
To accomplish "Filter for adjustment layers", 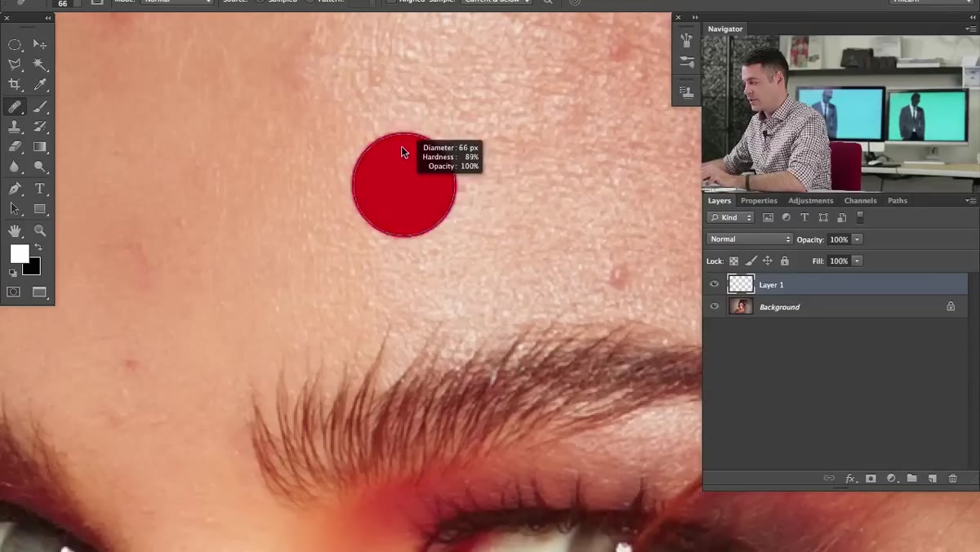I will [786, 218].
